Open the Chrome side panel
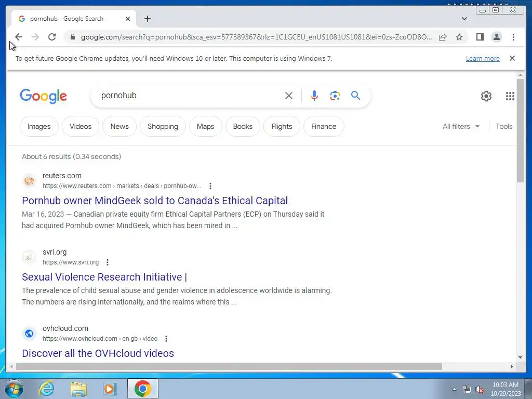532x399 pixels. click(x=480, y=37)
